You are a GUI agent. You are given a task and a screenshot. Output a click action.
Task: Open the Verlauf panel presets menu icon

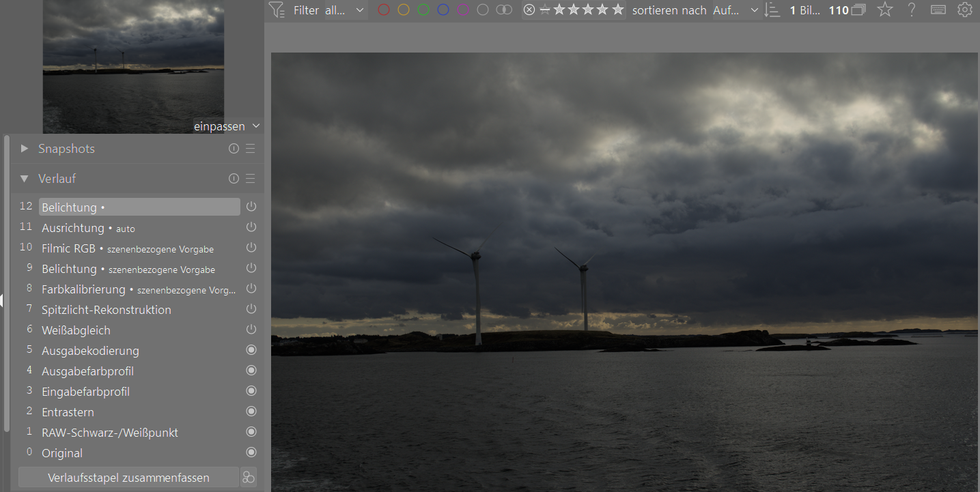coord(251,179)
